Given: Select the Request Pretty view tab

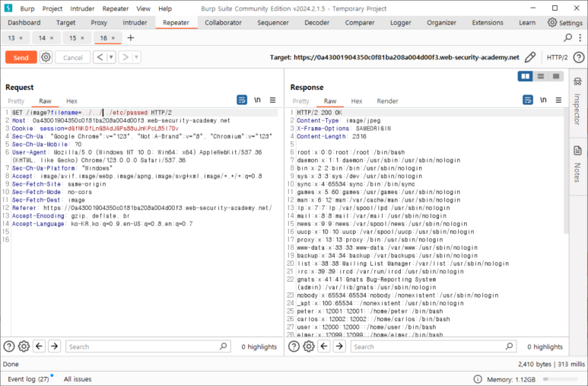Looking at the screenshot, I should [16, 101].
